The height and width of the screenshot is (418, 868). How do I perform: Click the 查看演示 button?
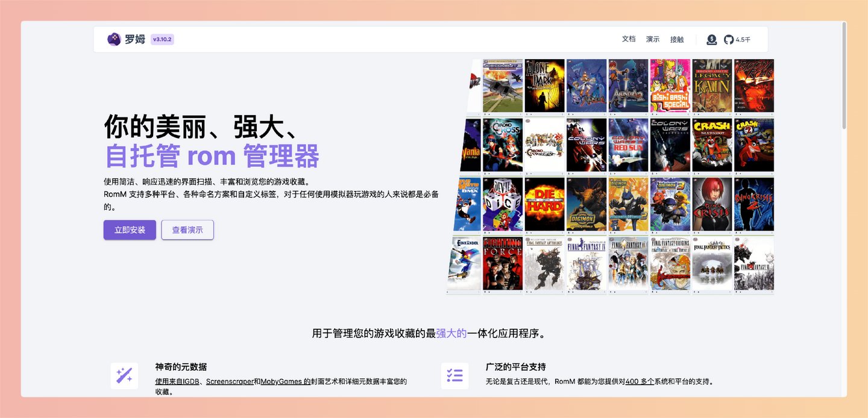(x=187, y=229)
